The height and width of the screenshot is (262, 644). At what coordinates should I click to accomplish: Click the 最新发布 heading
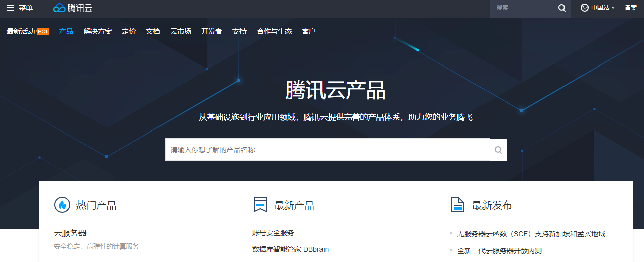(492, 205)
